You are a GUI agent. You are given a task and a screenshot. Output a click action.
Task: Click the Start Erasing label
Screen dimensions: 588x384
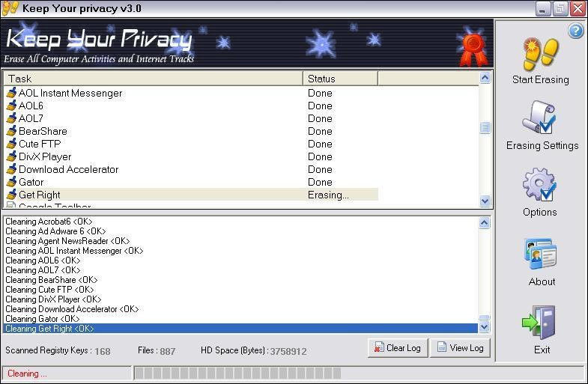coord(540,80)
